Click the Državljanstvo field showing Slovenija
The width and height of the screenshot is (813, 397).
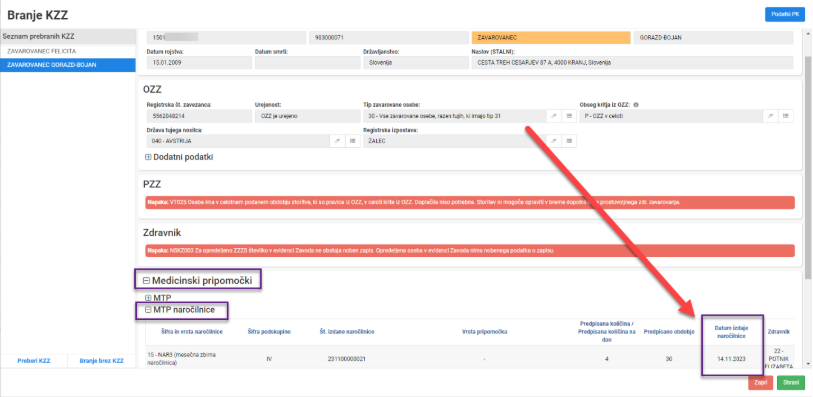415,62
